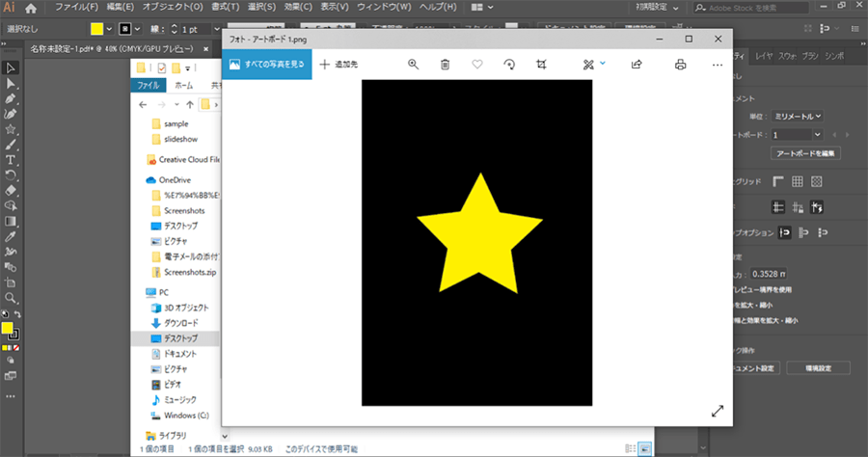Select the Zoom tool in Illustrator toolbar
This screenshot has width=868, height=457.
(x=11, y=298)
